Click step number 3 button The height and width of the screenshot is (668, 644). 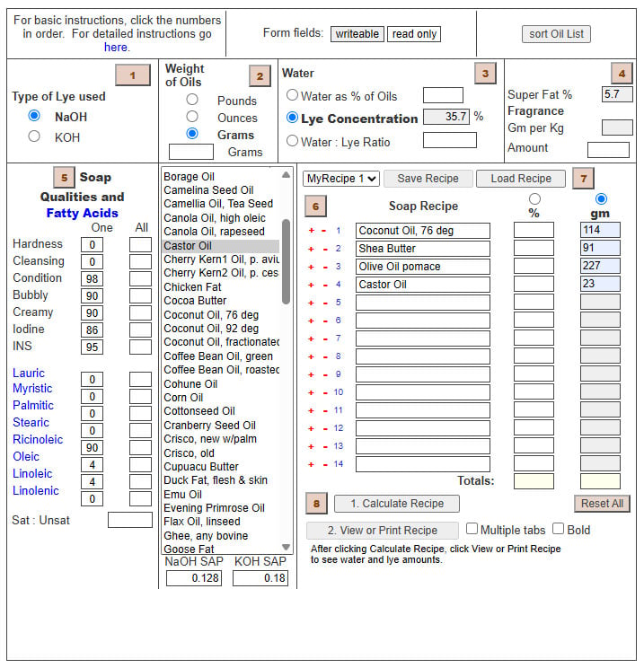485,74
